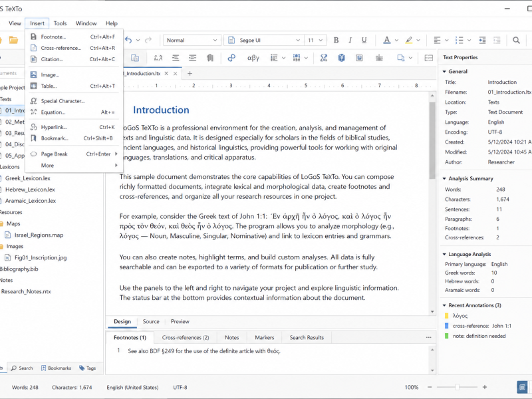Switch to the Source view tab
The width and height of the screenshot is (532, 399).
point(151,321)
